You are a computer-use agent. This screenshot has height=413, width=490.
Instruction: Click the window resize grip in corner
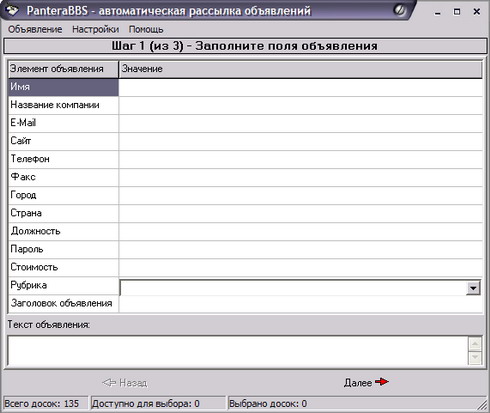point(482,405)
